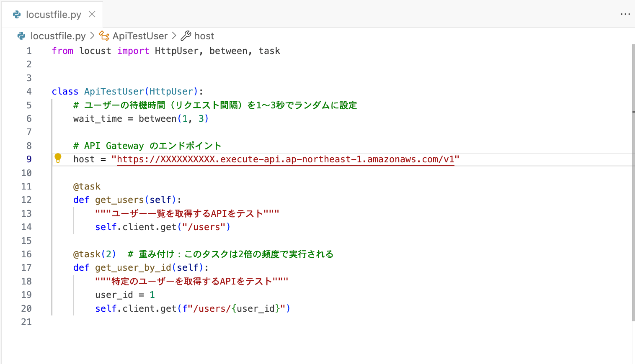Click the wrench icon beside host breadcrumb
The width and height of the screenshot is (635, 364).
[x=186, y=36]
